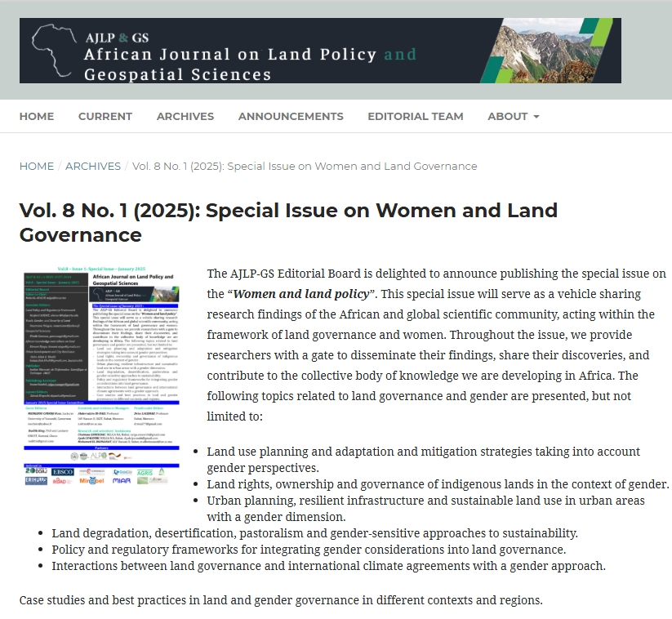The height and width of the screenshot is (619, 672).
Task: Click the Africa outline logo in banner
Action: coord(51,52)
